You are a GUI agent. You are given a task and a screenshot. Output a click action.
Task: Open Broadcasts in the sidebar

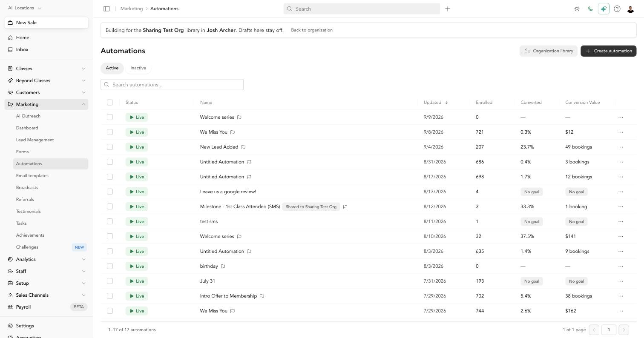point(27,187)
